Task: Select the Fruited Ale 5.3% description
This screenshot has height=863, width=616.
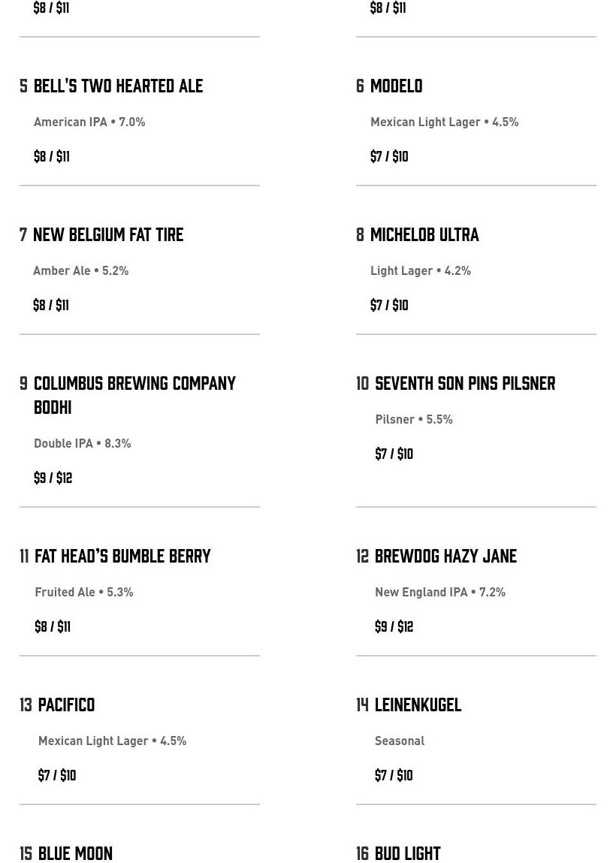Action: pos(84,592)
